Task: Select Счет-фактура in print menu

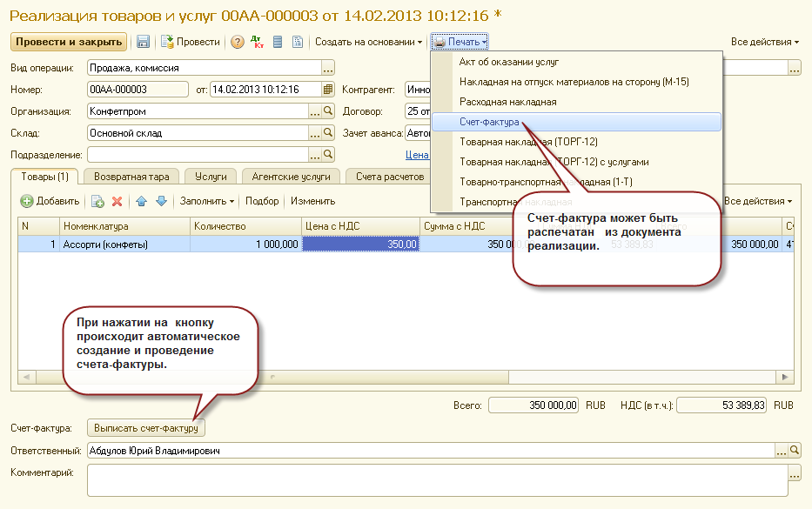Action: click(576, 122)
